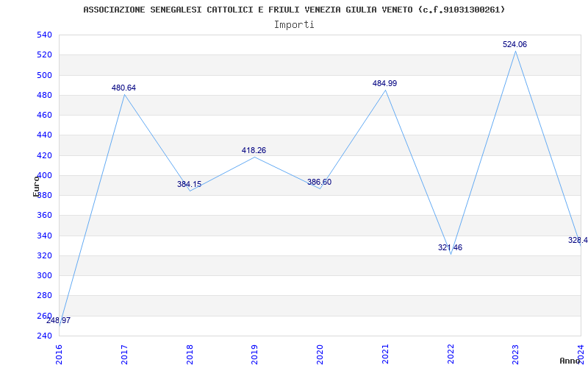Click the 480.64 peak value label
Image resolution: width=588 pixels, height=368 pixels.
(123, 88)
